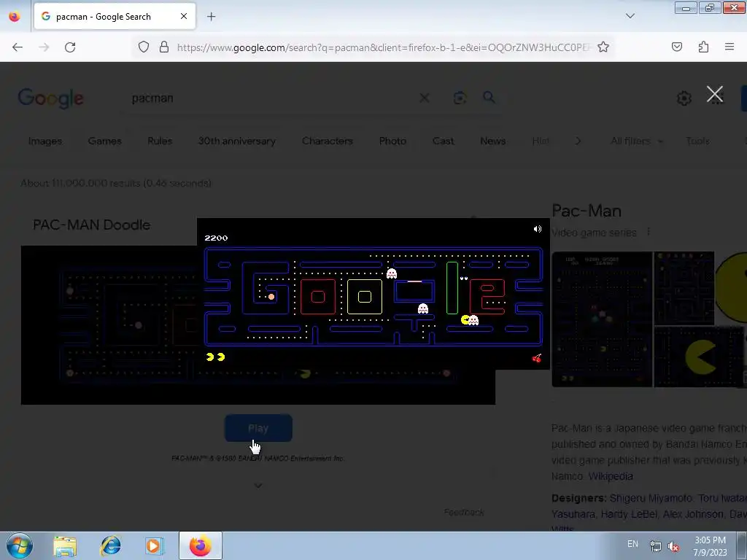Select the Games filter tab
The height and width of the screenshot is (560, 747).
click(x=105, y=141)
